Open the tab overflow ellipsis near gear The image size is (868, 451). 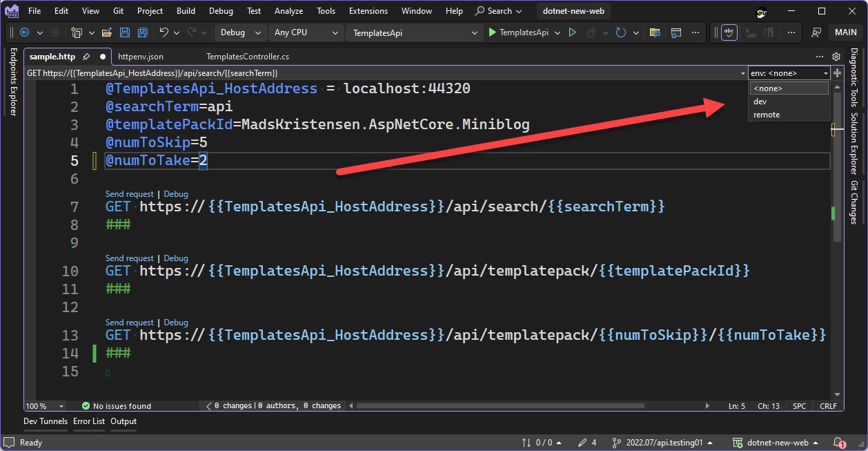tap(820, 57)
